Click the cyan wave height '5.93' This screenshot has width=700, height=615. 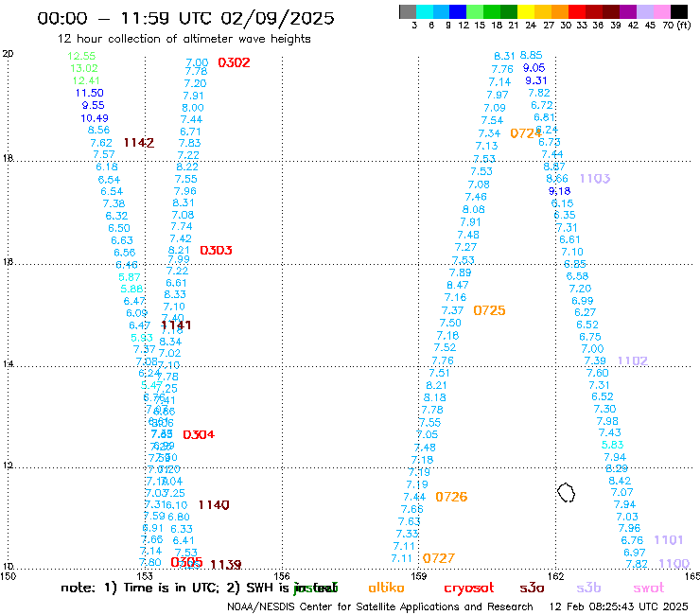click(x=142, y=338)
